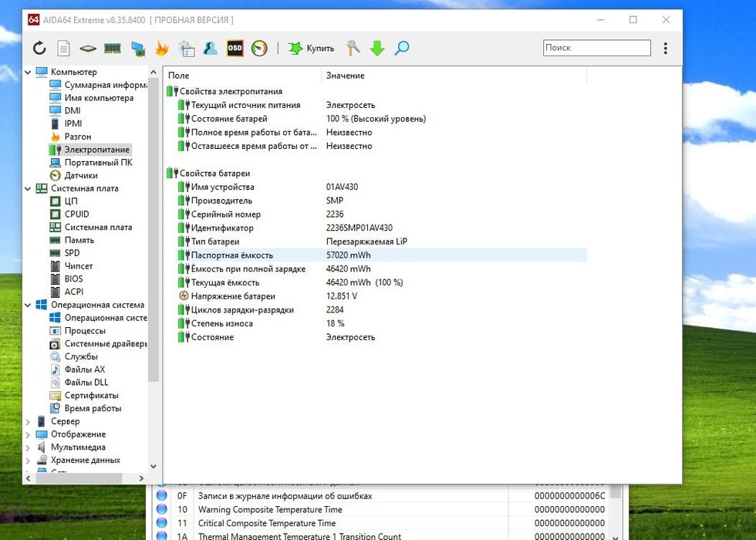756x540 pixels.
Task: Select the Сертификаты tree item
Action: coord(91,395)
